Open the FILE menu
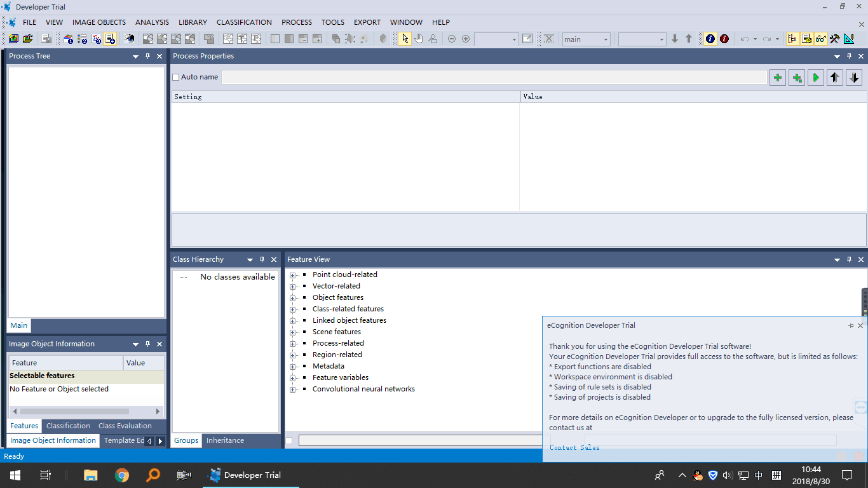 29,22
